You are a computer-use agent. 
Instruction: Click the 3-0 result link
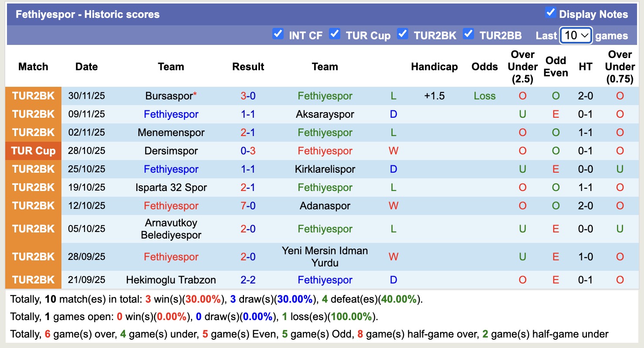pyautogui.click(x=248, y=96)
